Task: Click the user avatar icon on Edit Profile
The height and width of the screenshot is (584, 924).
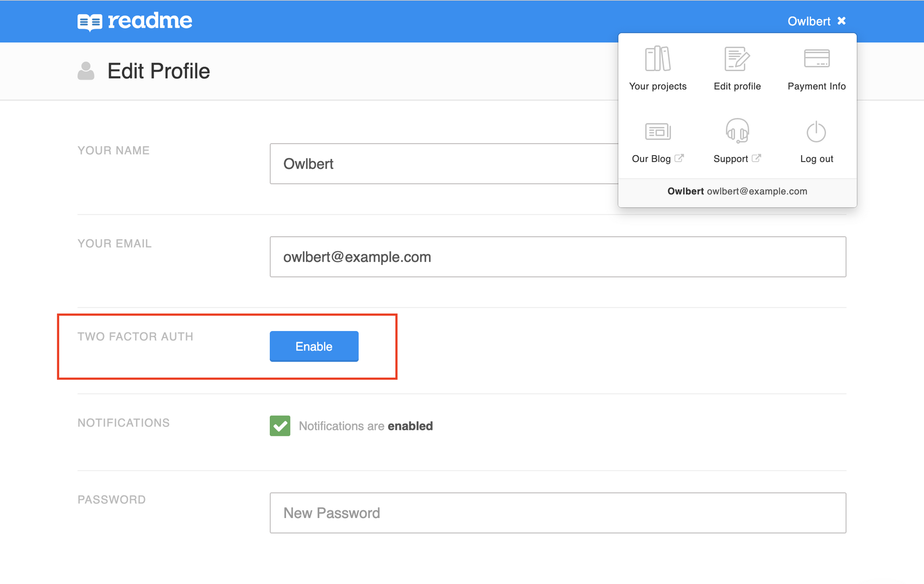Action: [x=87, y=70]
